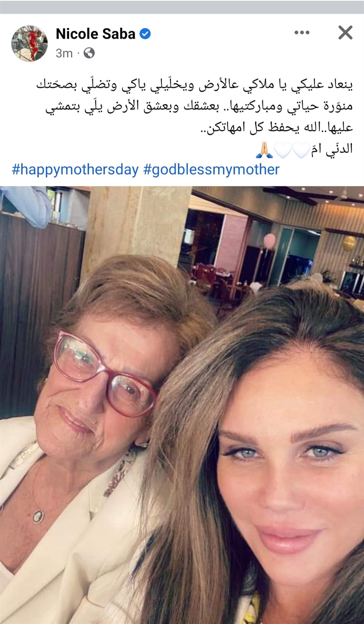Click the white heart emoji beside praying hands

283,150
